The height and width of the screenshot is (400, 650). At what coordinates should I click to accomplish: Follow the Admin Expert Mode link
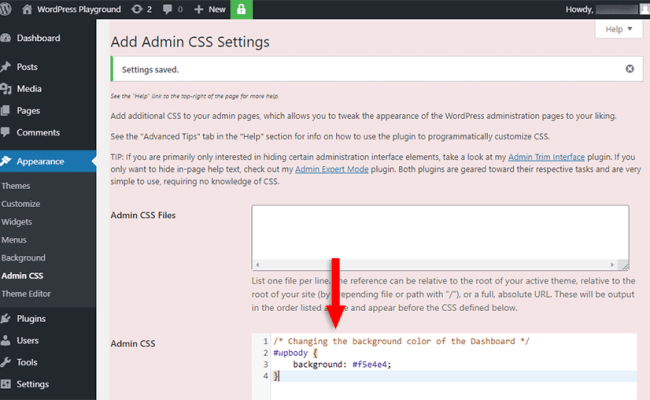[332, 169]
